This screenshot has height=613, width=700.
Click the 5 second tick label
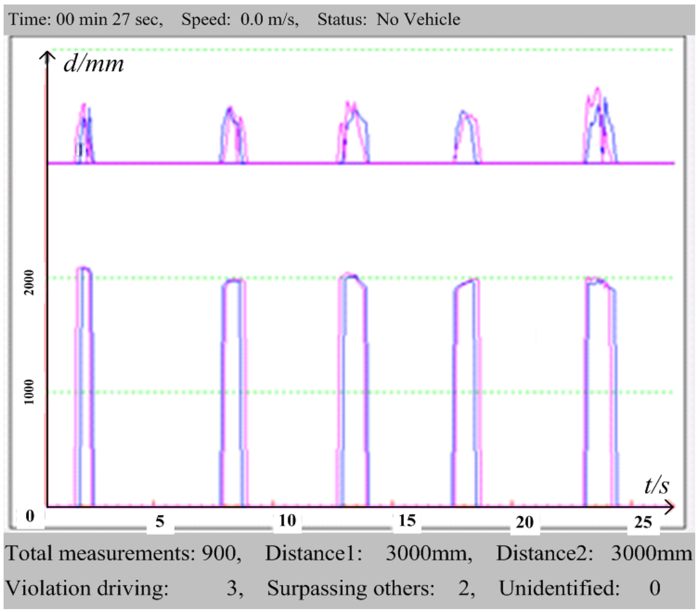click(160, 522)
